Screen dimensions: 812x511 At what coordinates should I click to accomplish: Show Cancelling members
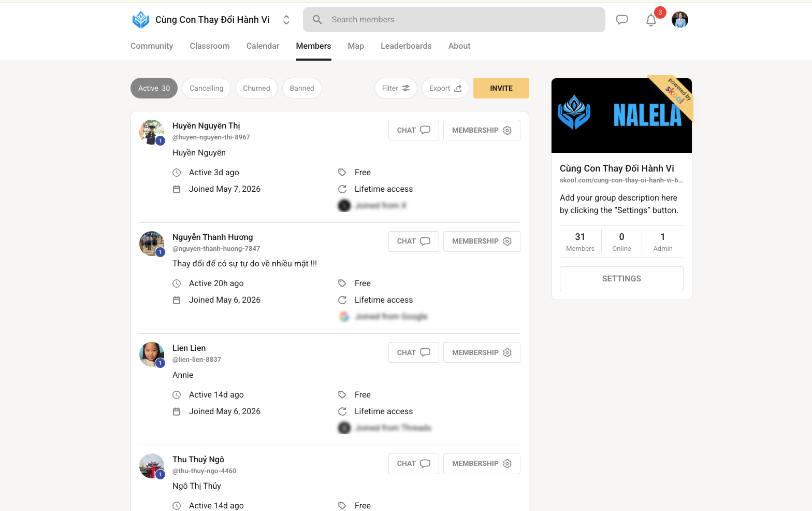206,88
